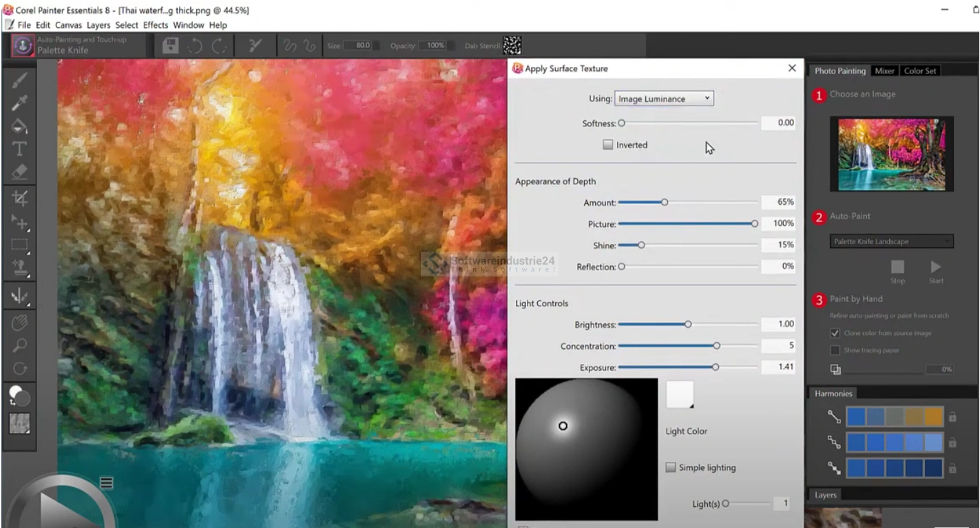Click the Light Color swatch
This screenshot has height=528, width=980.
click(680, 395)
